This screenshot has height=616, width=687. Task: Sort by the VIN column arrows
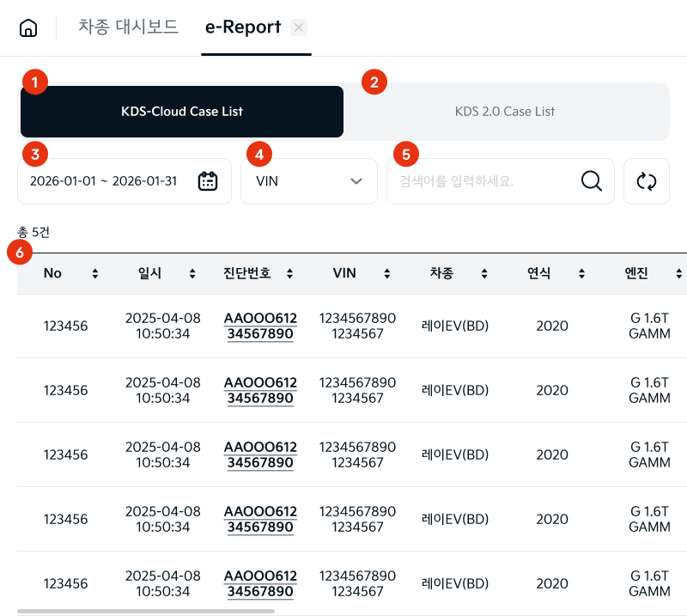(x=387, y=273)
